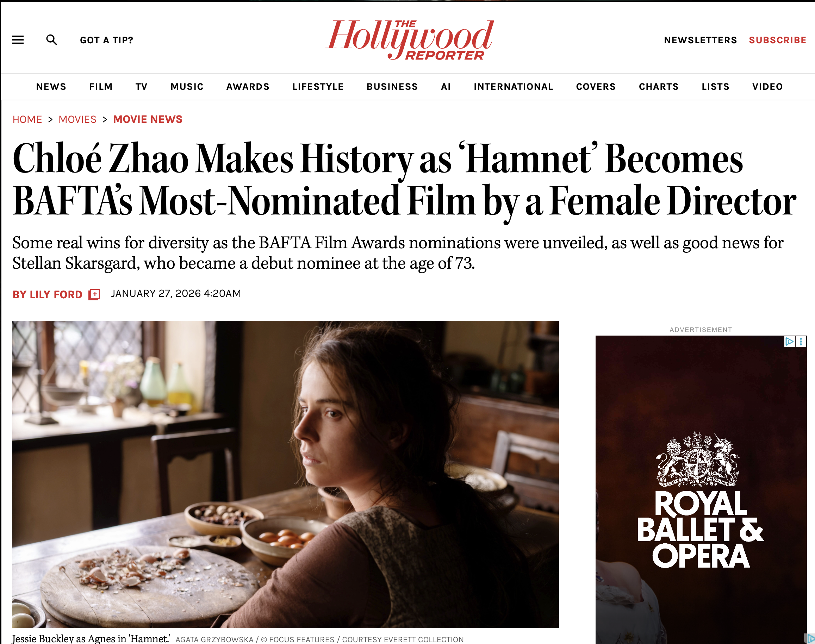The height and width of the screenshot is (644, 815).
Task: Click the Movie News breadcrumb
Action: 148,119
